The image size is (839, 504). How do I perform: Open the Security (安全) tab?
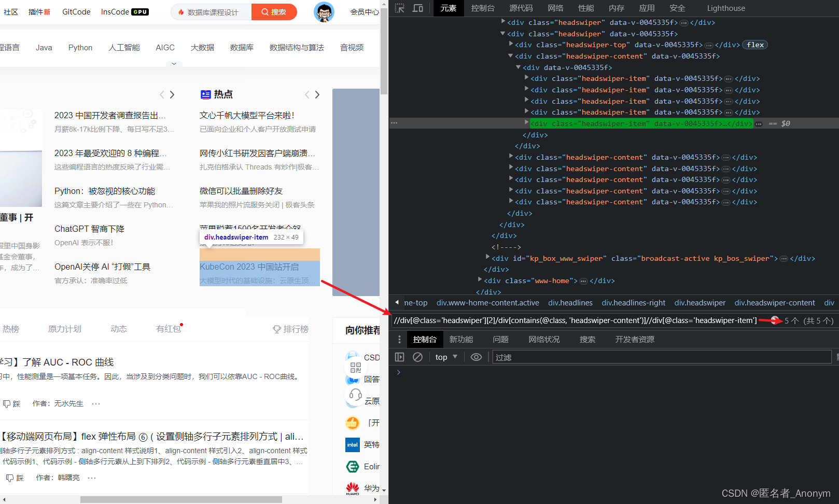677,8
